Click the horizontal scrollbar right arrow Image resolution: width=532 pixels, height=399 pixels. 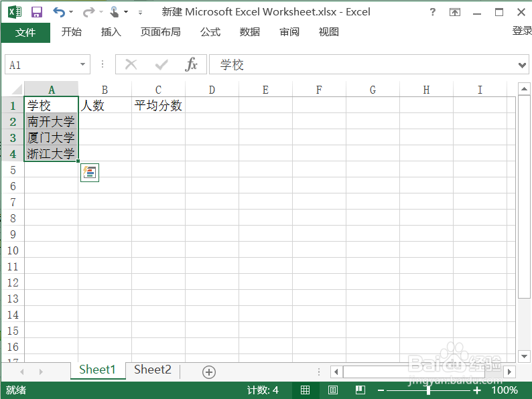point(509,372)
